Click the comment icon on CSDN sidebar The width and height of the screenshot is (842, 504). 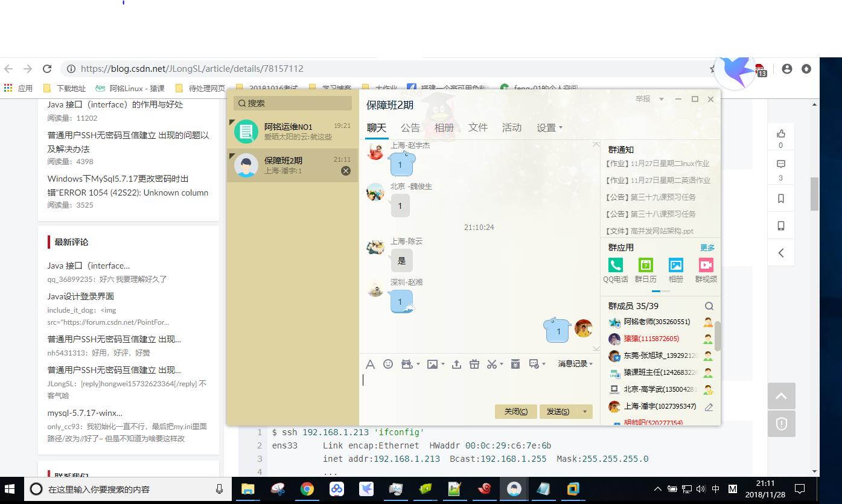pyautogui.click(x=781, y=164)
